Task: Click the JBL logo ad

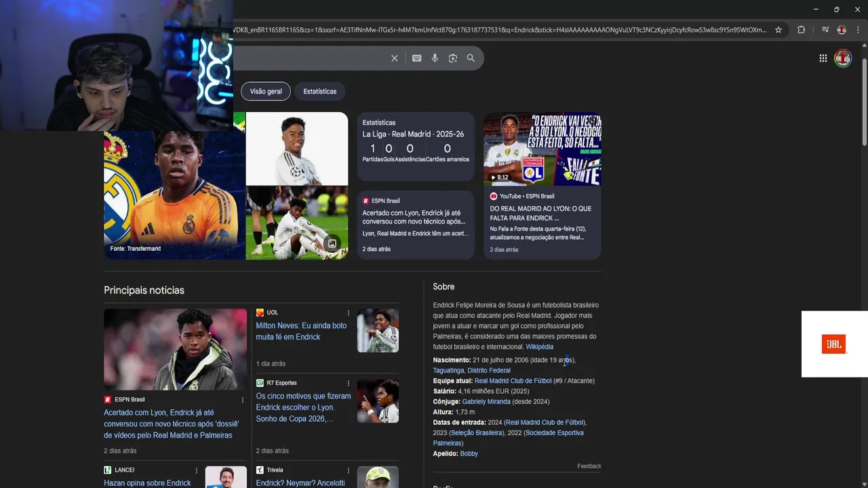Action: coord(833,344)
